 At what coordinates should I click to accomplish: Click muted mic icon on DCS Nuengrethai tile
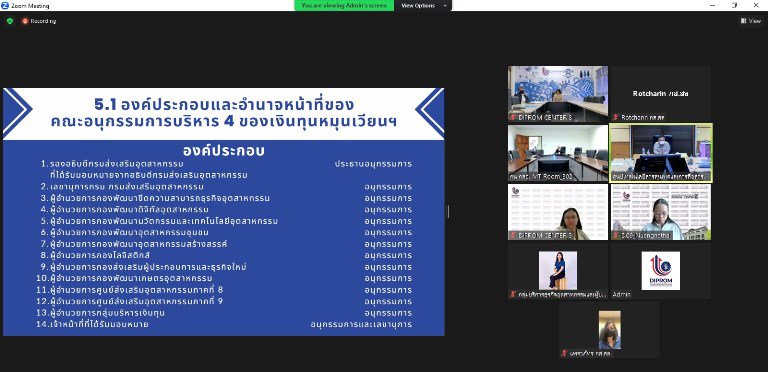616,235
